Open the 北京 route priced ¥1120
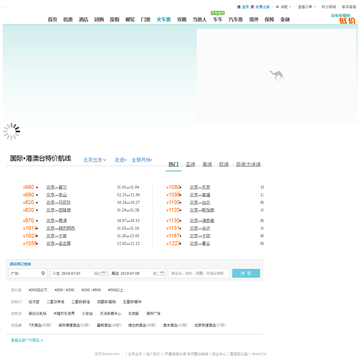Screen dimensions: 360x360 [202, 210]
